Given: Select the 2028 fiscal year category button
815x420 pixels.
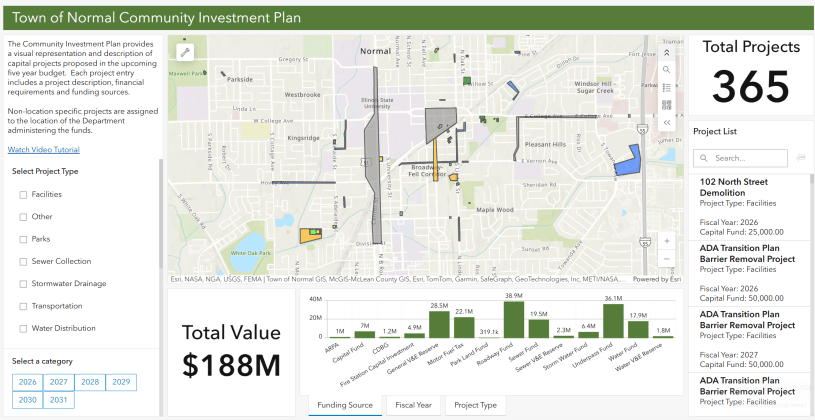Looking at the screenshot, I should click(90, 382).
